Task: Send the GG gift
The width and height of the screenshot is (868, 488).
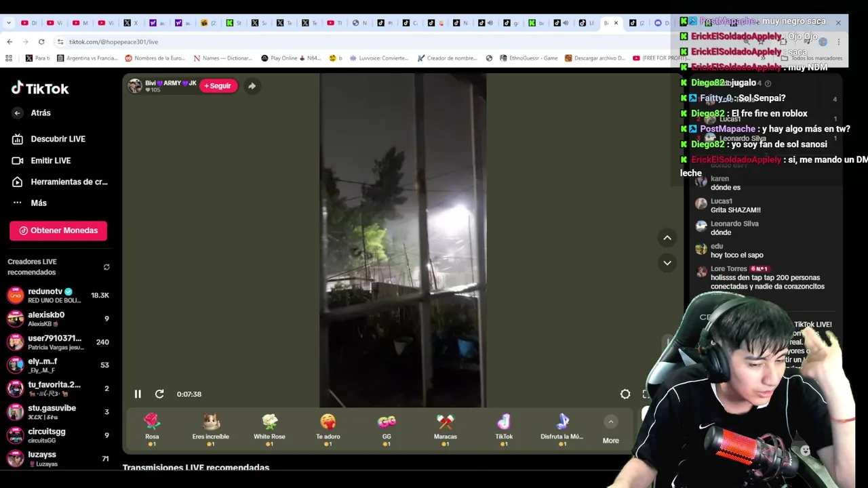Action: 387,430
